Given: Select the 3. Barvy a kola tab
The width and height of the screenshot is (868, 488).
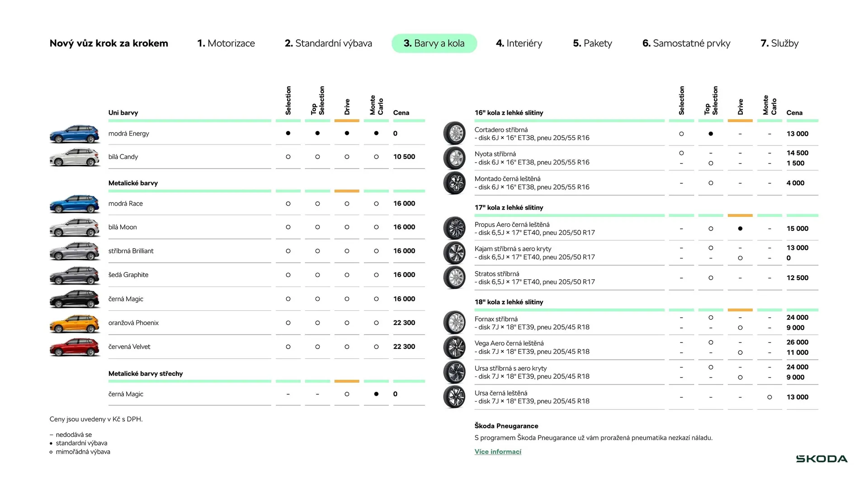Looking at the screenshot, I should [x=434, y=43].
